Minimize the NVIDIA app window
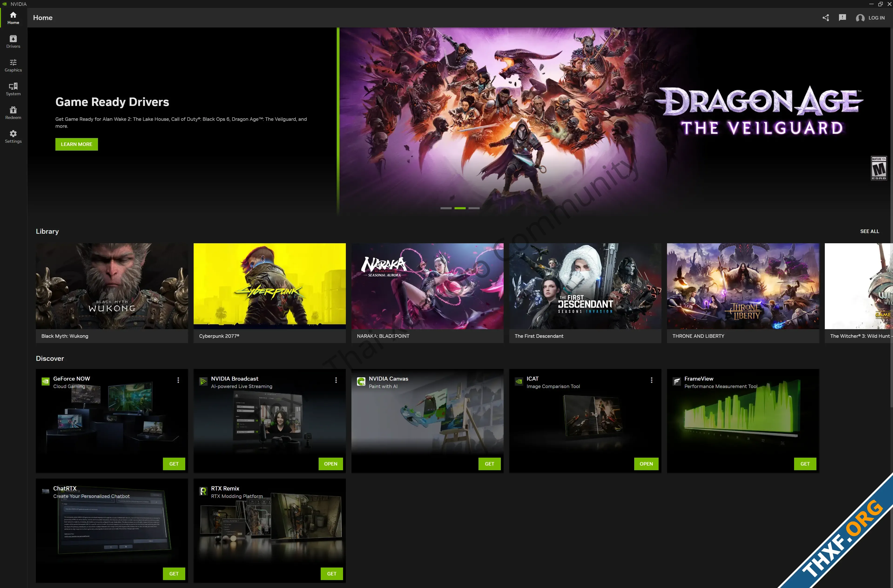Viewport: 893px width, 588px height. pos(871,4)
